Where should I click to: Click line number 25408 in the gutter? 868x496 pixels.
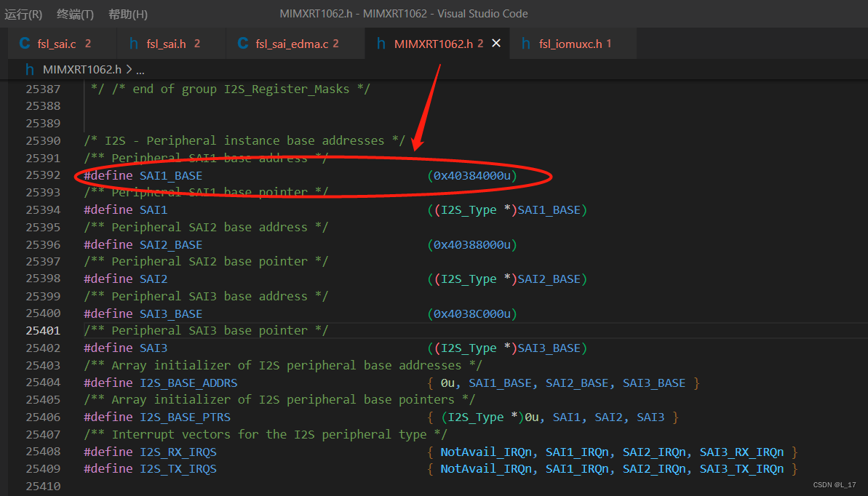(x=43, y=452)
